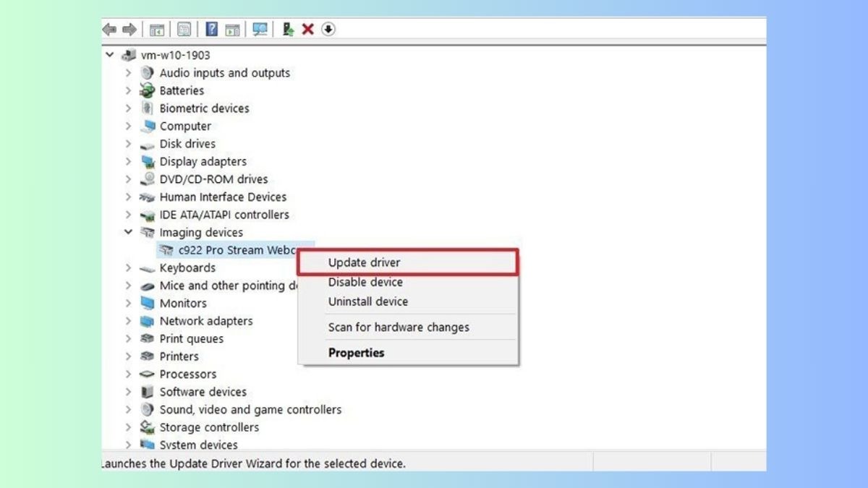Select the c922 Pro Stream Webcam device label
The height and width of the screenshot is (488, 868).
tap(238, 250)
